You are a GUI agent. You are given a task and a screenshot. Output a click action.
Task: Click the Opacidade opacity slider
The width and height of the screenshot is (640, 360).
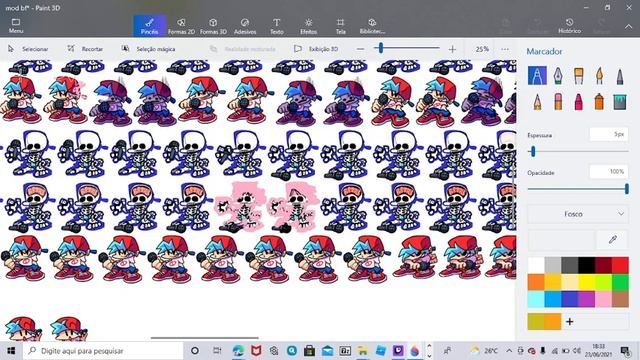[x=578, y=189]
